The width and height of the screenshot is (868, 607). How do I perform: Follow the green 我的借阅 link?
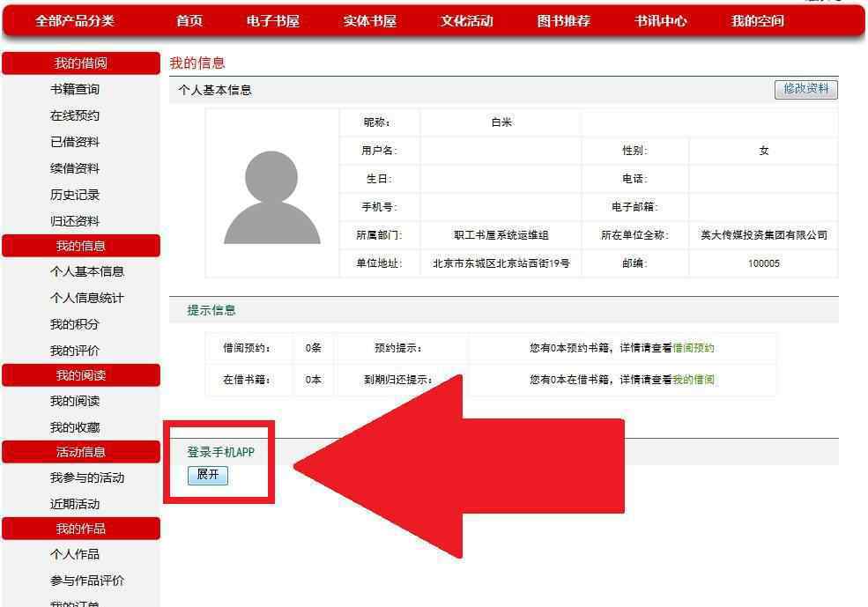point(694,380)
